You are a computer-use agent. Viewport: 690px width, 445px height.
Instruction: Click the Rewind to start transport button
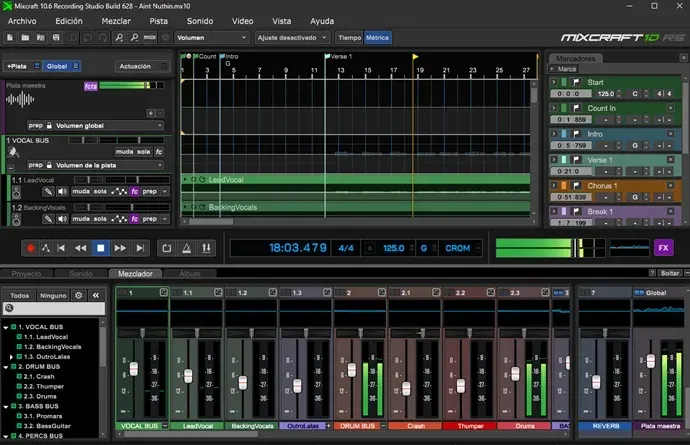[61, 248]
